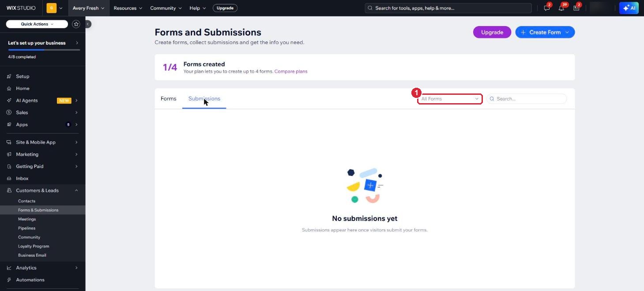This screenshot has height=291, width=644.
Task: Focus the global tools and apps search box
Action: click(x=448, y=8)
